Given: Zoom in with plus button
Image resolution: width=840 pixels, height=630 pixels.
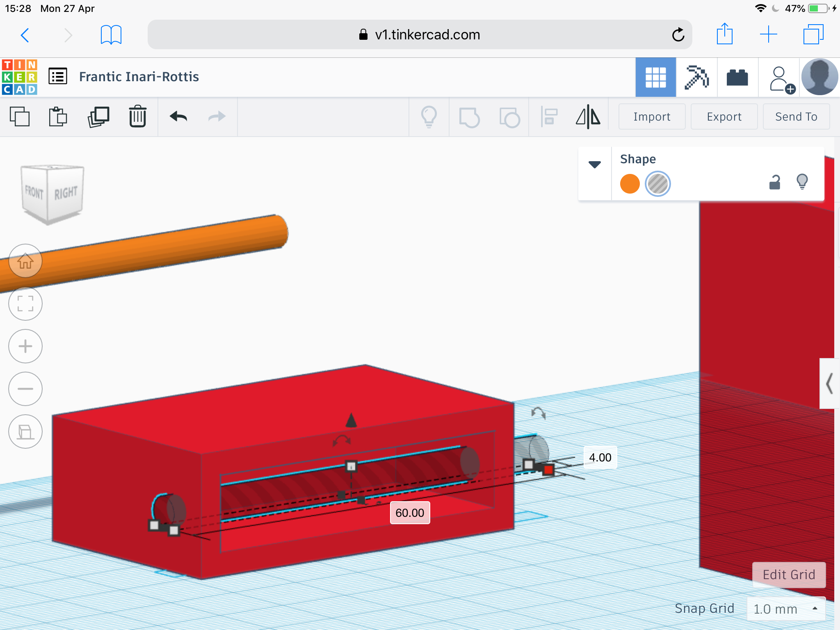Looking at the screenshot, I should 25,346.
